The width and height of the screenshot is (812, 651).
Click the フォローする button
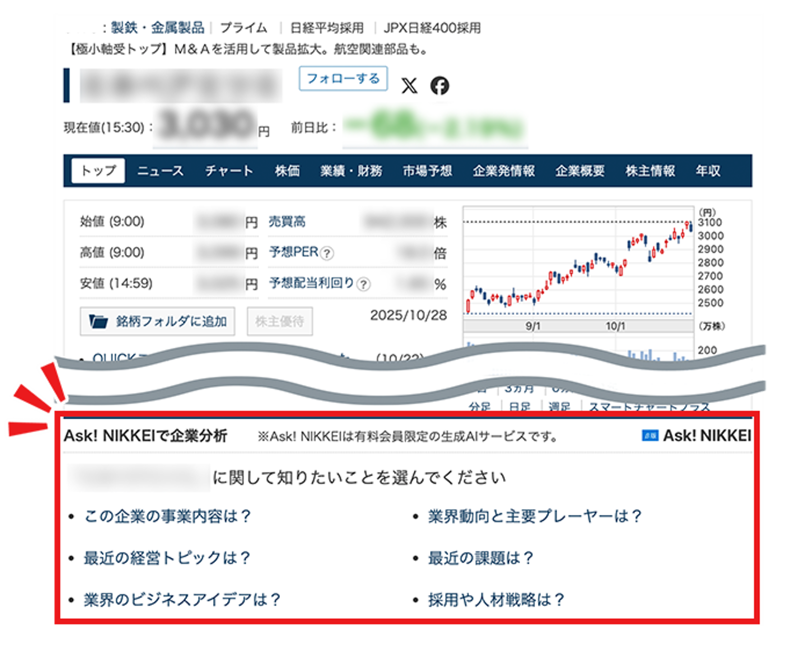343,79
